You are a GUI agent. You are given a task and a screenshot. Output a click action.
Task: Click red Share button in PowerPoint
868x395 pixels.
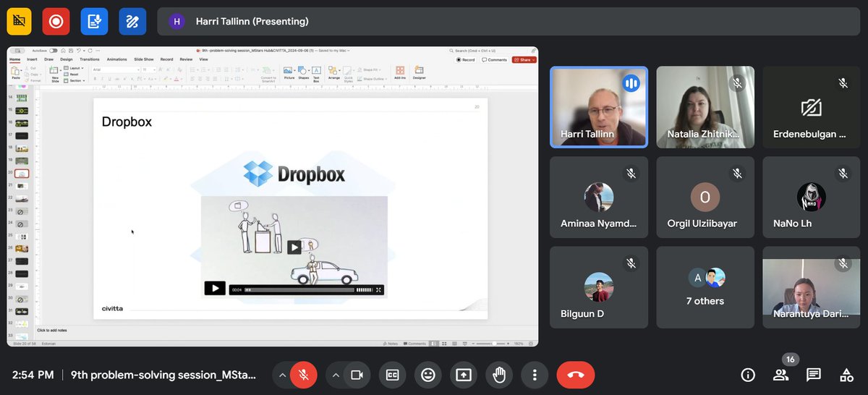coord(524,59)
